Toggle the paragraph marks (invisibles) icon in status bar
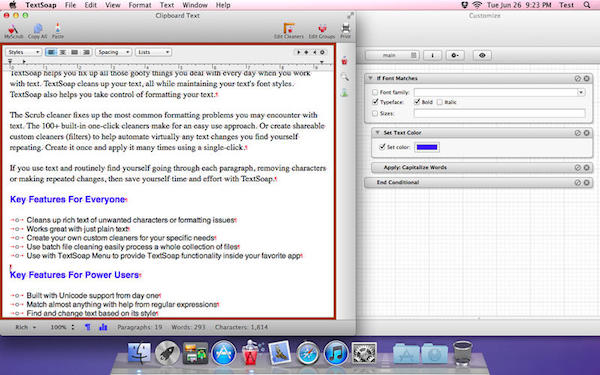This screenshot has width=600, height=375. (x=88, y=327)
